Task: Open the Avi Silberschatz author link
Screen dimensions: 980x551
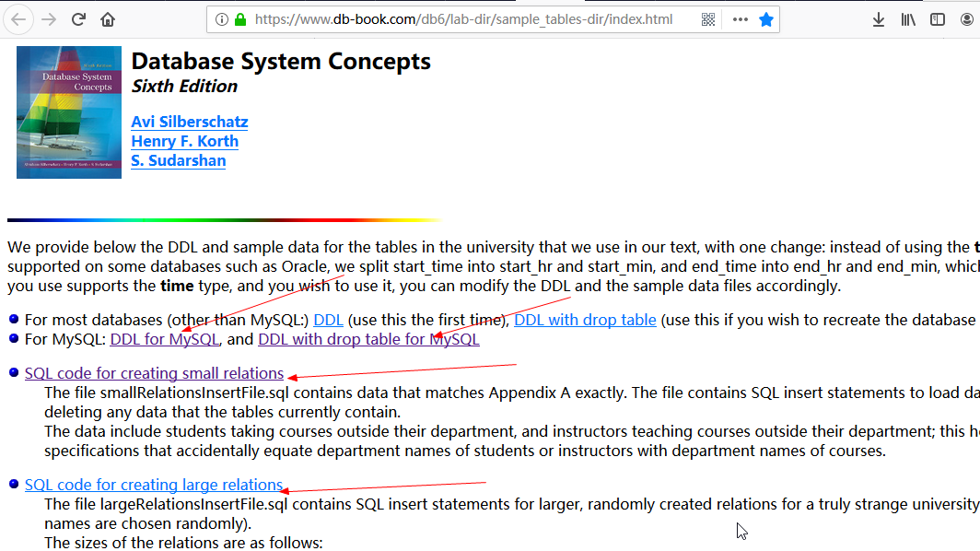Action: (190, 122)
